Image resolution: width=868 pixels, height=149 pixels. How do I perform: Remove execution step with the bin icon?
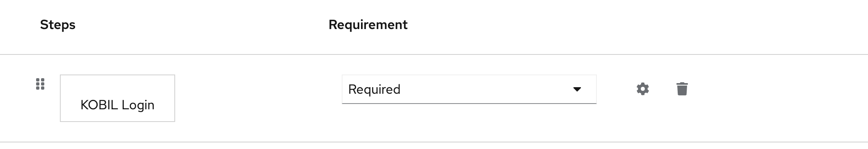682,89
